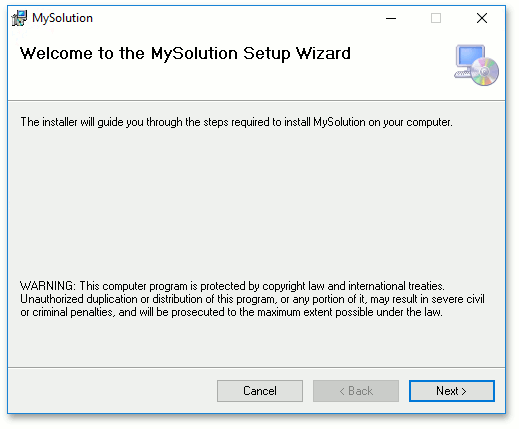
Task: Click the WARNING copyright law line
Action: point(232,286)
